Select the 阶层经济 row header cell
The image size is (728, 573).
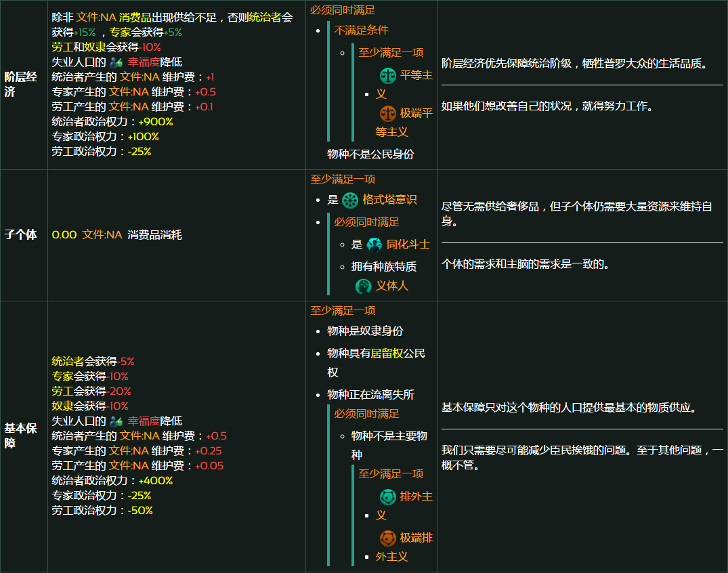tap(24, 85)
